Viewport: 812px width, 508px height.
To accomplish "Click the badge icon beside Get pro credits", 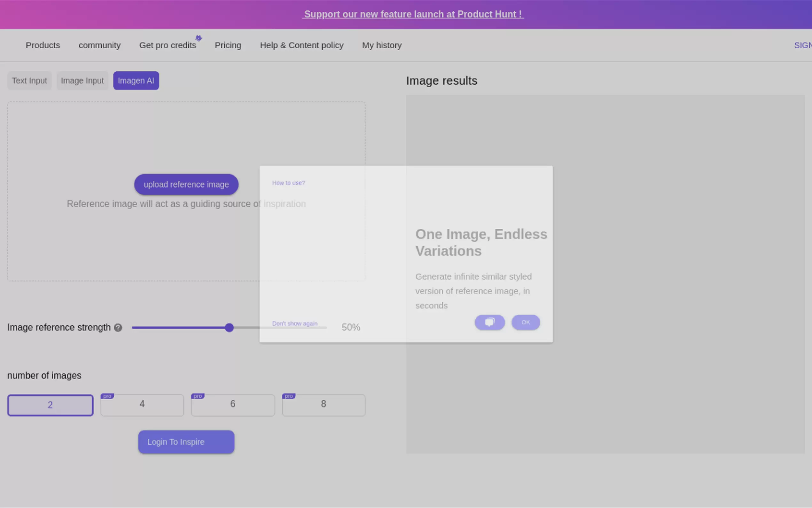I will coord(199,38).
